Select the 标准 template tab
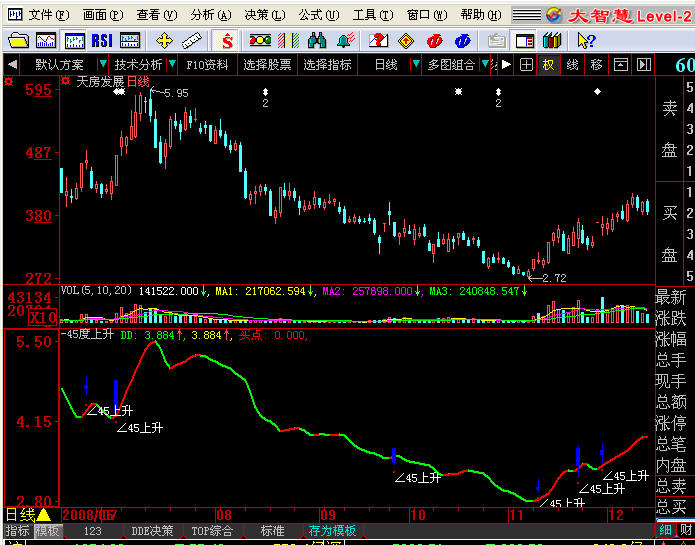695x545 pixels. [272, 530]
